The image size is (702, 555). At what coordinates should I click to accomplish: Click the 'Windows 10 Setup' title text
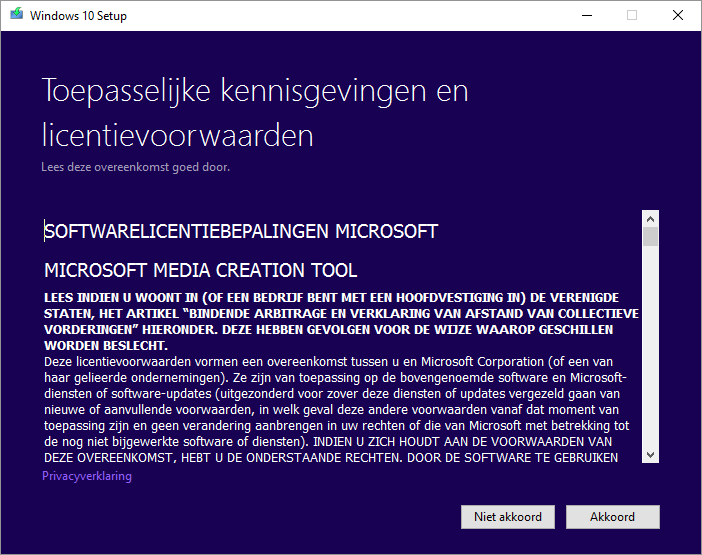click(x=78, y=16)
